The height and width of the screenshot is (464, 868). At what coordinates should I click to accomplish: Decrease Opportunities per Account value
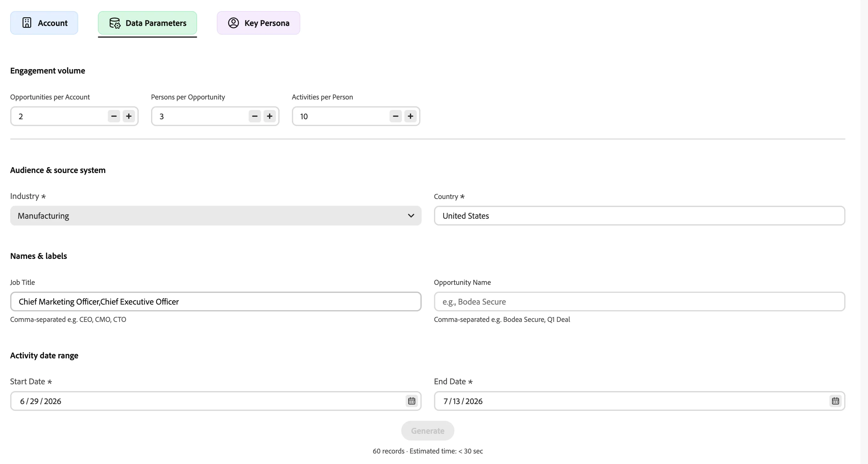click(x=114, y=116)
